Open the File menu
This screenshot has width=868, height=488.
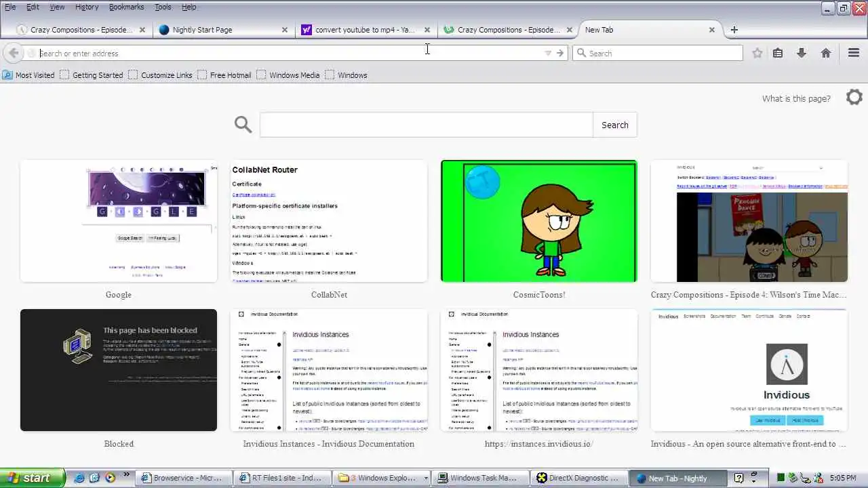point(10,7)
